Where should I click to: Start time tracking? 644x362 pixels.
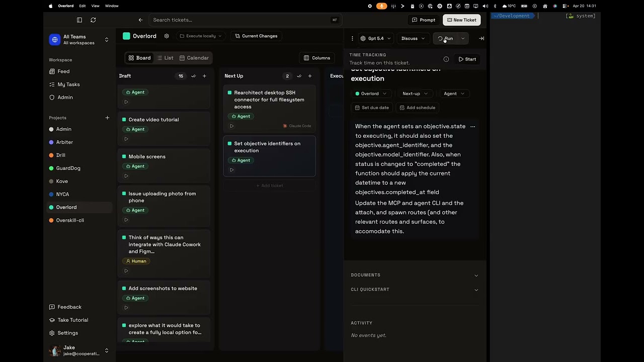click(x=467, y=59)
